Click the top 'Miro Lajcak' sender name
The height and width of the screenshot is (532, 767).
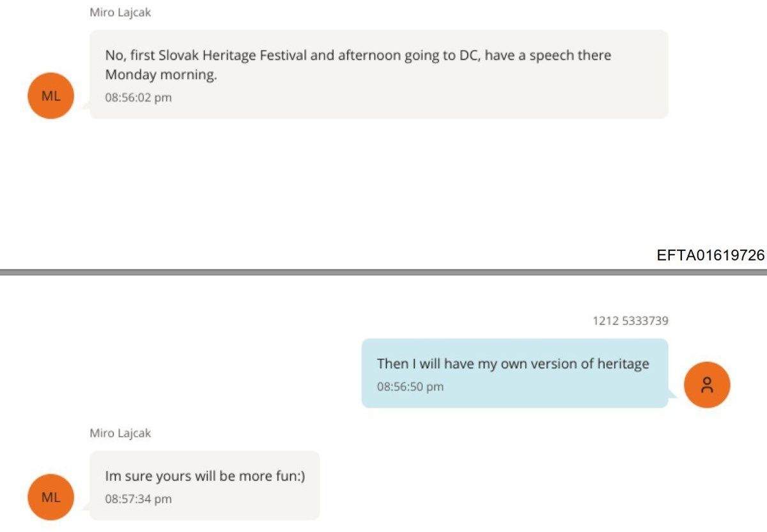coord(120,13)
